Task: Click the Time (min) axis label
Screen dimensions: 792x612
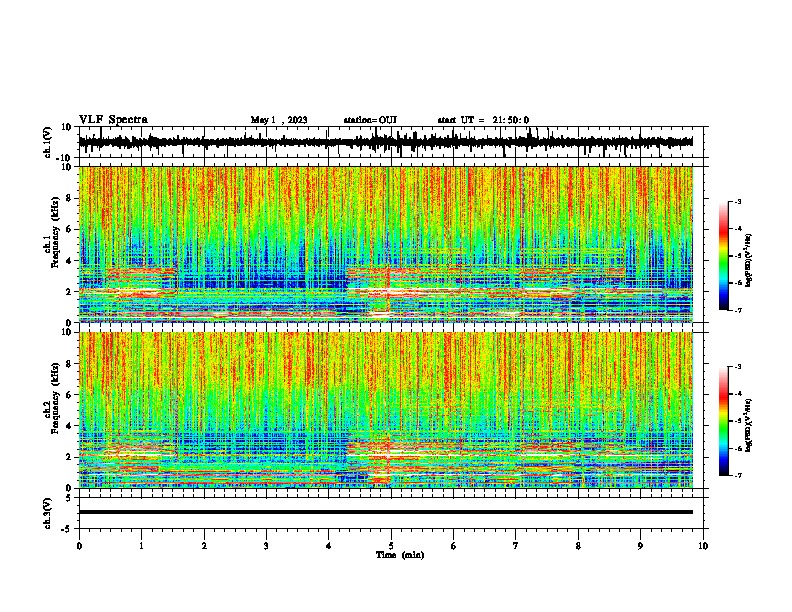Action: point(400,555)
